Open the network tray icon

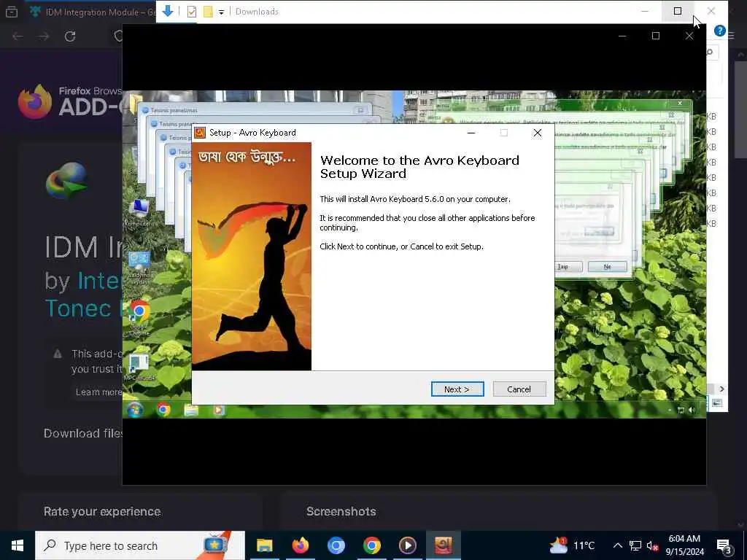635,545
